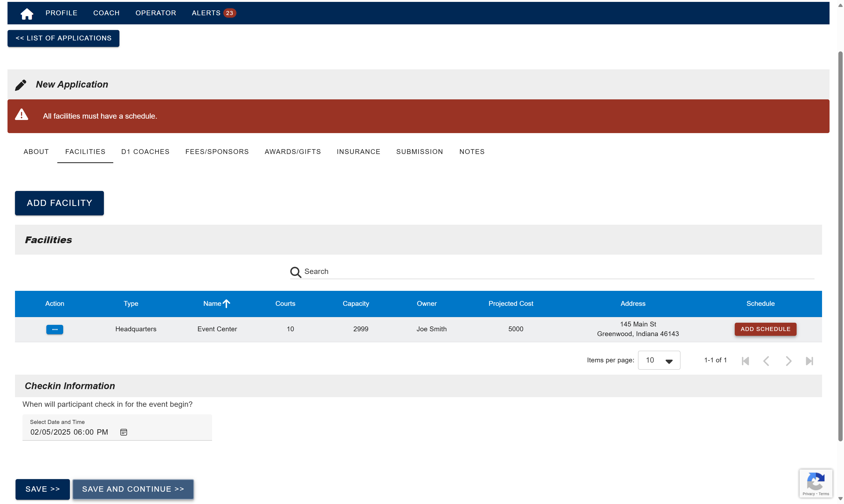844x504 pixels.
Task: Jump to last page of facilities
Action: [809, 361]
